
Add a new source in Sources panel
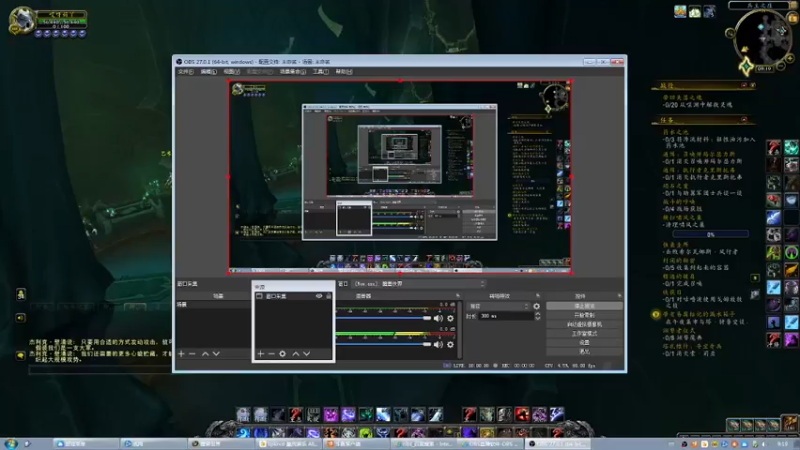(260, 354)
